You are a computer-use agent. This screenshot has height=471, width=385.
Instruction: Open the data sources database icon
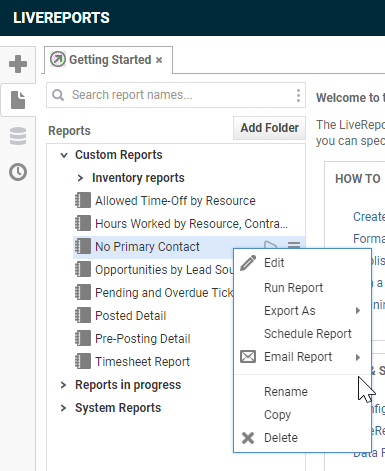coord(18,136)
